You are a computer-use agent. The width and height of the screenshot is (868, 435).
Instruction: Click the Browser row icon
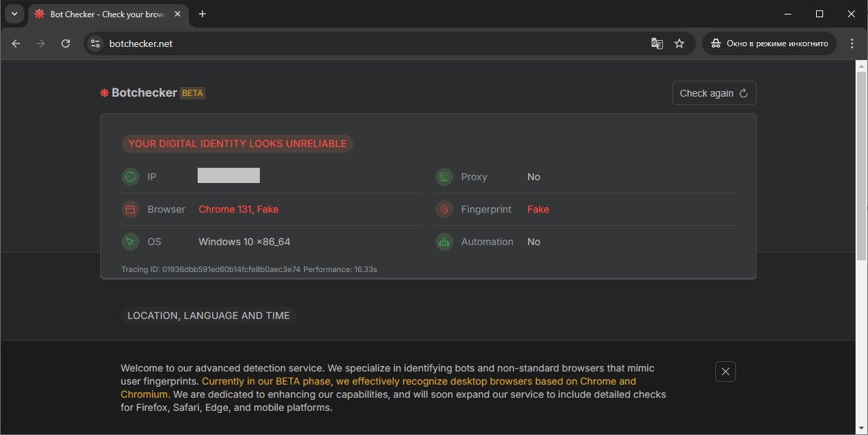pyautogui.click(x=130, y=209)
